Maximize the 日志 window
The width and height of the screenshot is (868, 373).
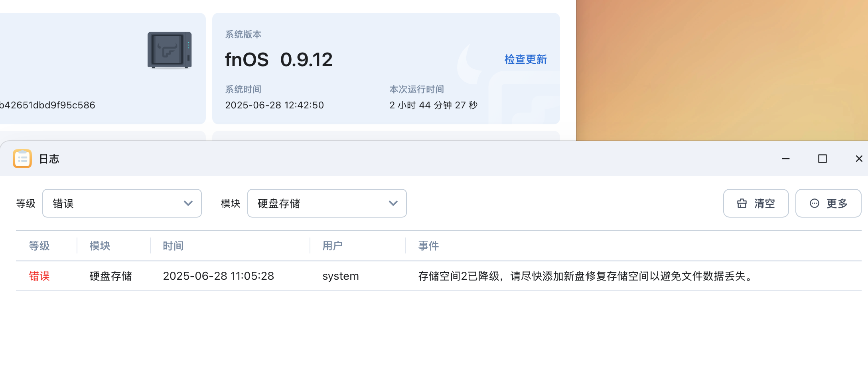823,159
